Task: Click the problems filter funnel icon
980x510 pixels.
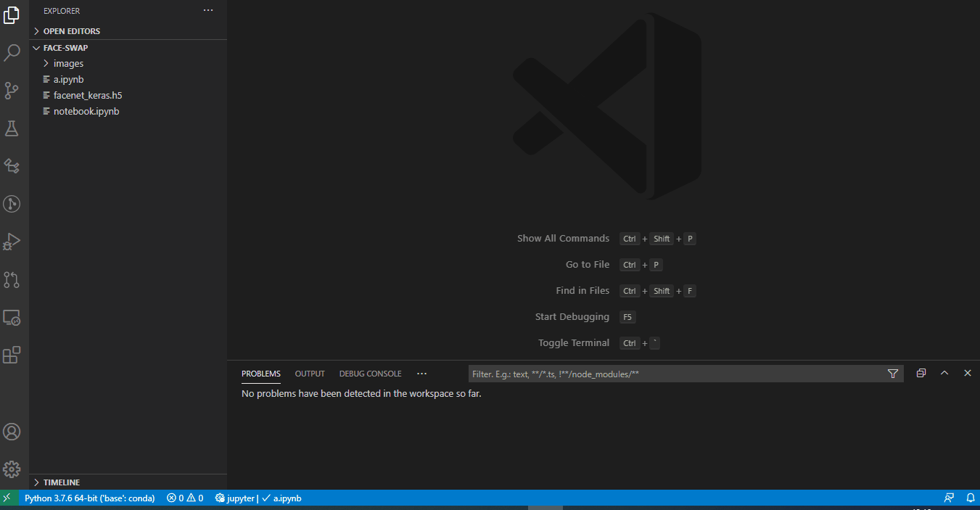Action: pyautogui.click(x=893, y=374)
